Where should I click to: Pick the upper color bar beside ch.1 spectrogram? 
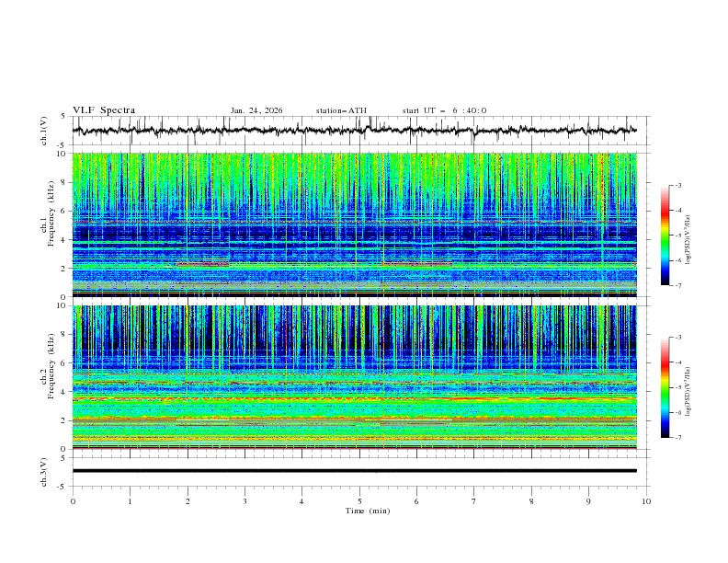coord(665,235)
